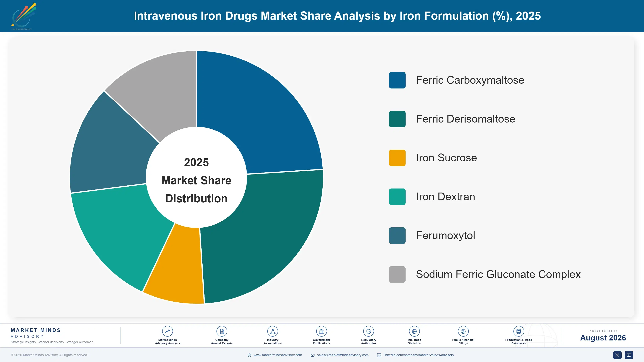The image size is (644, 362).
Task: Click the copyright notice text
Action: 49,355
